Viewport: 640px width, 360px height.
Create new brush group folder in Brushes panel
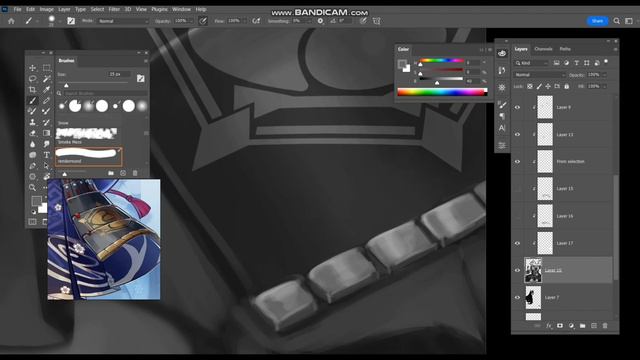[111, 173]
